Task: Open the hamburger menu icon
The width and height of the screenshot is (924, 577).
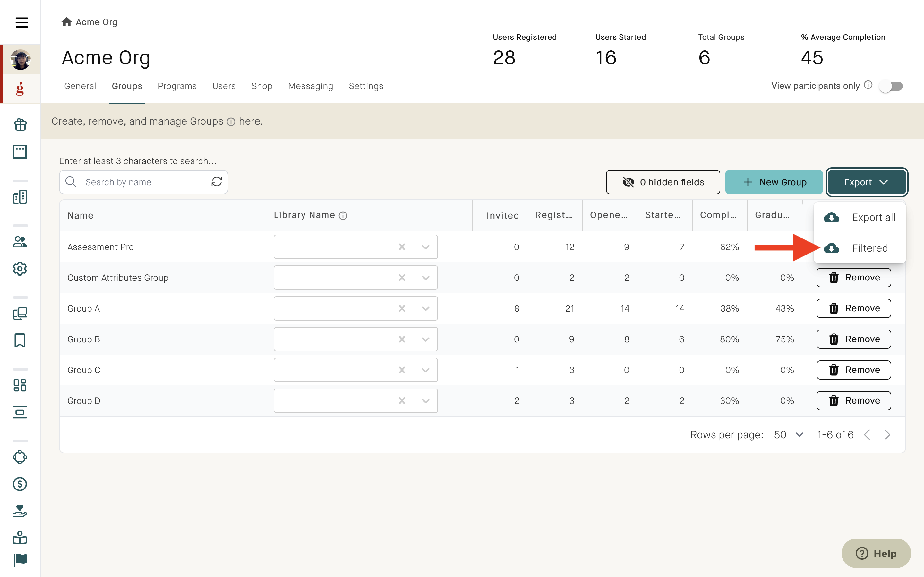Action: tap(21, 22)
